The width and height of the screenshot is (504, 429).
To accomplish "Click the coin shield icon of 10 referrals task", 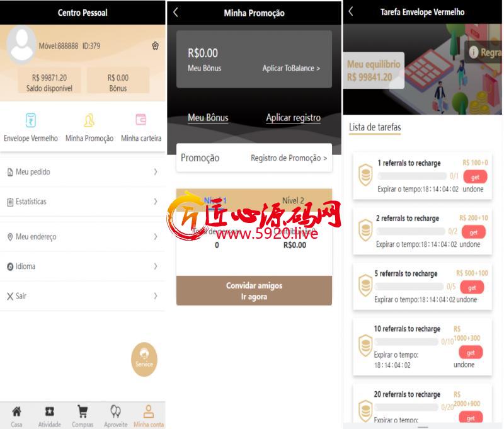I will click(365, 346).
